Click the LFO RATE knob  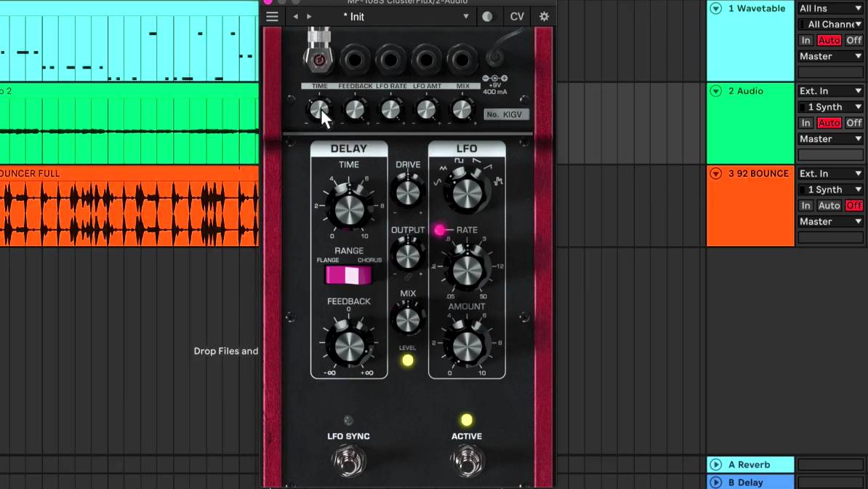pyautogui.click(x=467, y=270)
